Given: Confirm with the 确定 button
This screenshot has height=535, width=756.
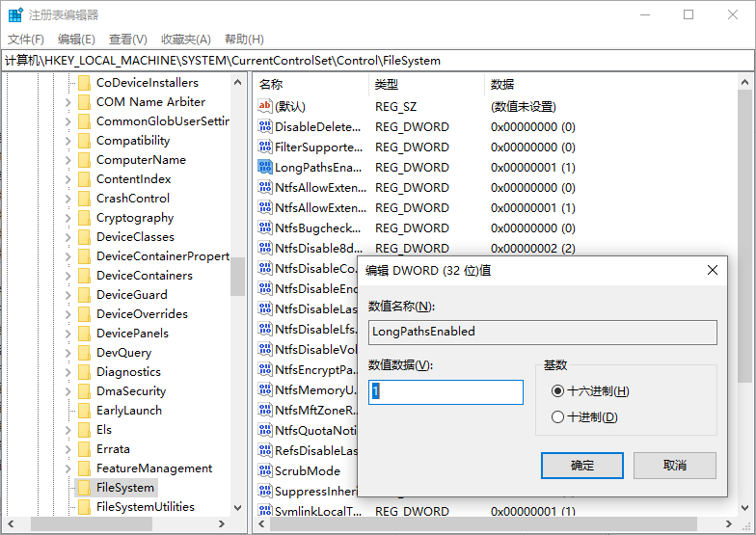Looking at the screenshot, I should [582, 466].
